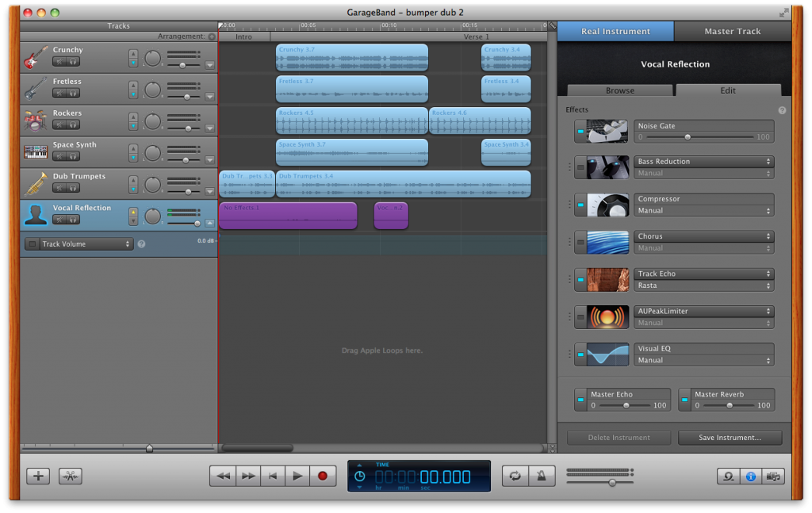Select the Intro arrangement region

tap(244, 36)
